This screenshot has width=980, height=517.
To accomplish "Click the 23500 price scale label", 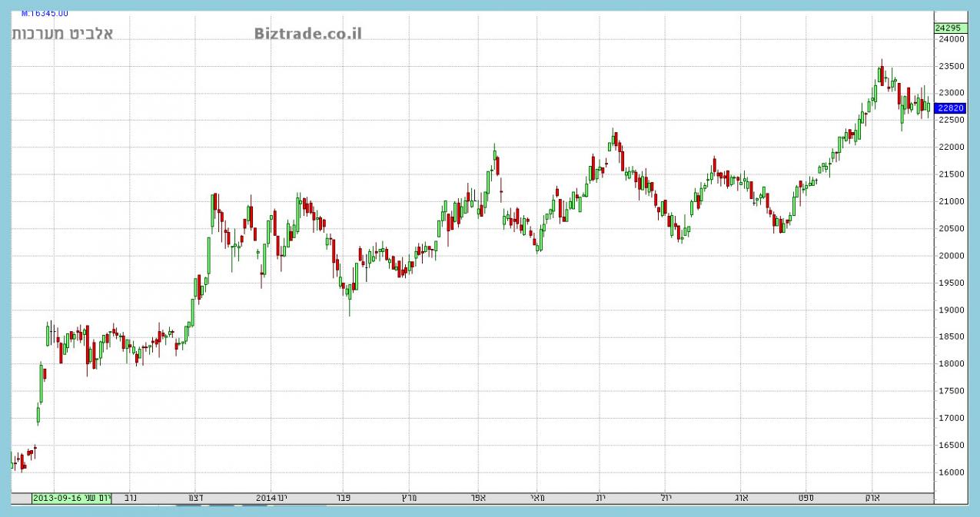I will 951,67.
